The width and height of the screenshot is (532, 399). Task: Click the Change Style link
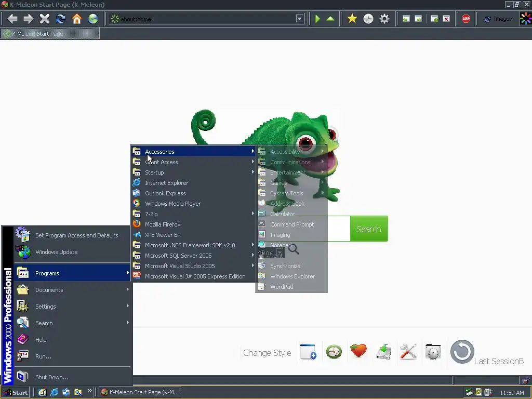pos(267,353)
